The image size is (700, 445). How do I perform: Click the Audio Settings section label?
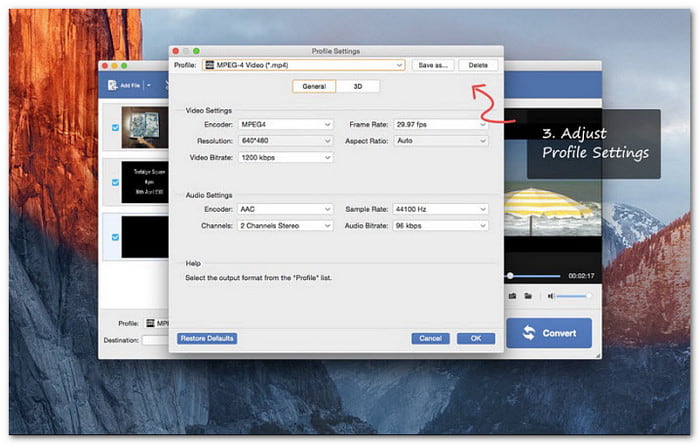[208, 195]
